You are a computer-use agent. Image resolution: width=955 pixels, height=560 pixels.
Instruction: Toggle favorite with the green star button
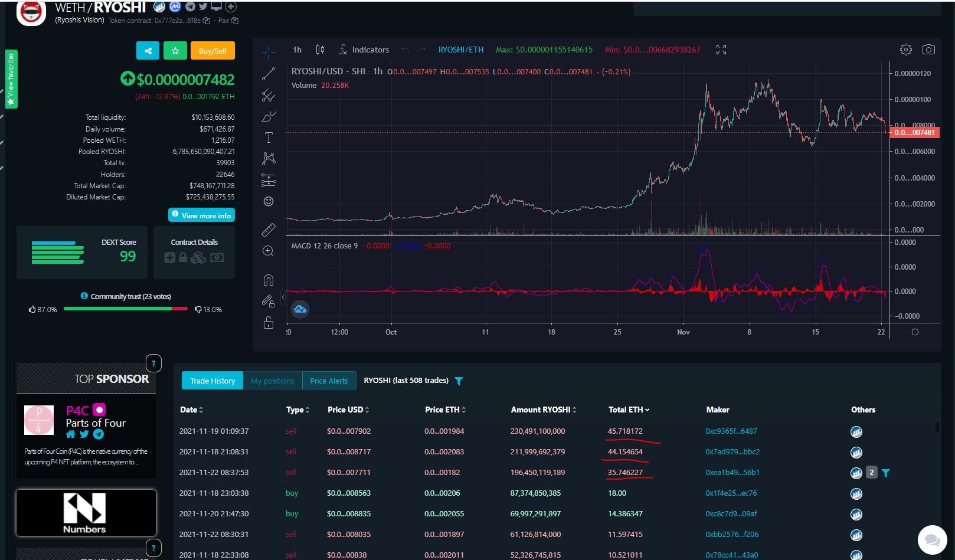tap(175, 51)
